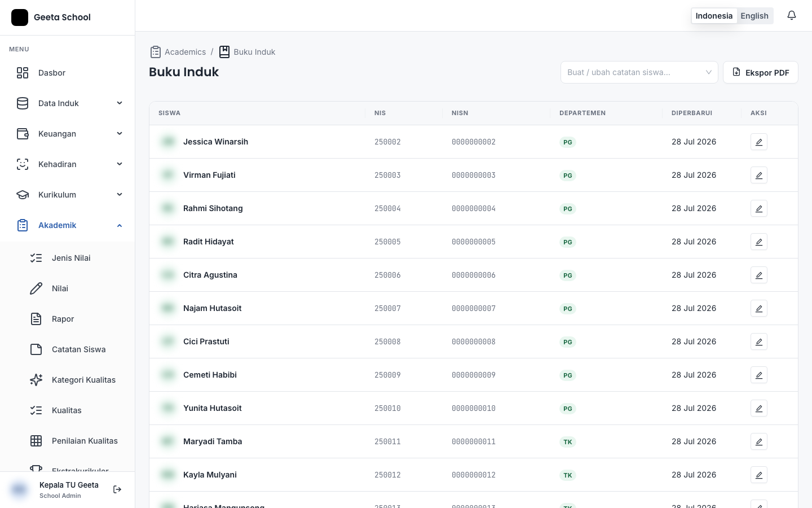812x508 pixels.
Task: Click the Academics clipboard icon in breadcrumb
Action: click(x=156, y=52)
